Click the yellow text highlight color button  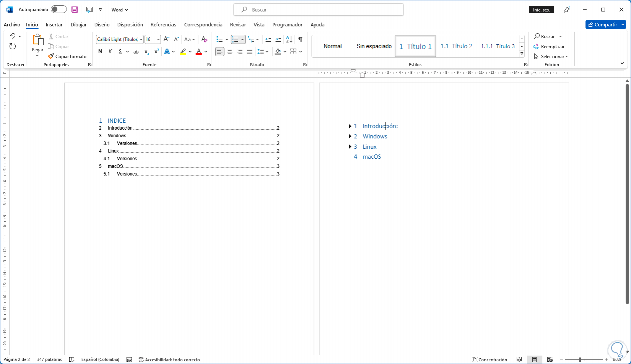(x=183, y=52)
